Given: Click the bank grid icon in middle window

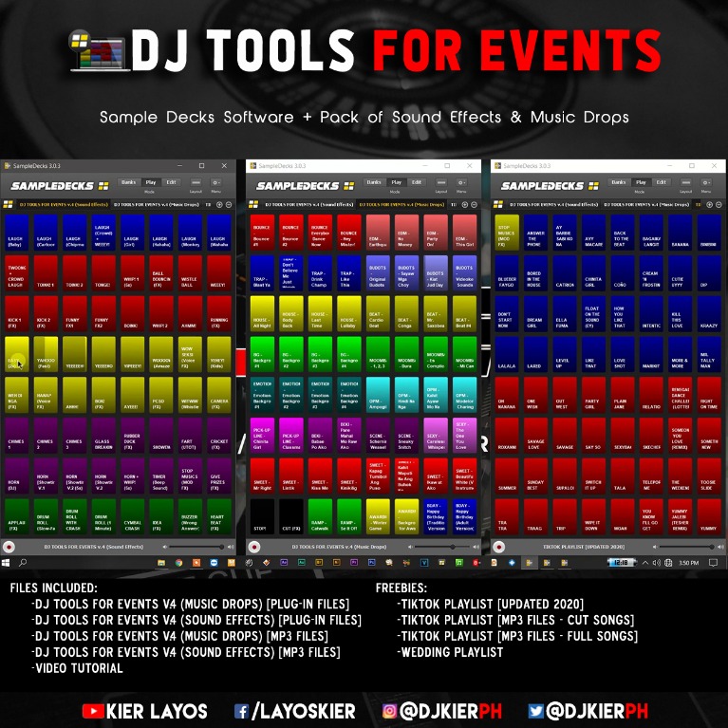Looking at the screenshot, I should 253,204.
